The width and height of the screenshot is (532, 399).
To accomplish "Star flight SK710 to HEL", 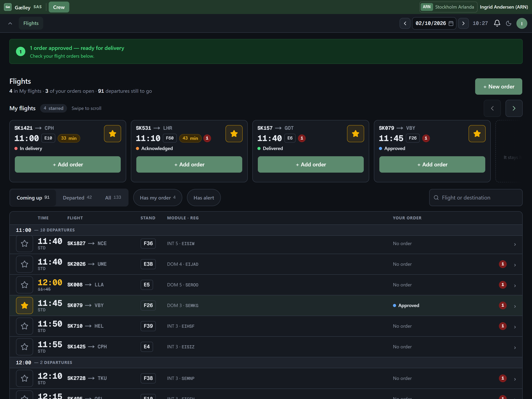I will pyautogui.click(x=25, y=326).
